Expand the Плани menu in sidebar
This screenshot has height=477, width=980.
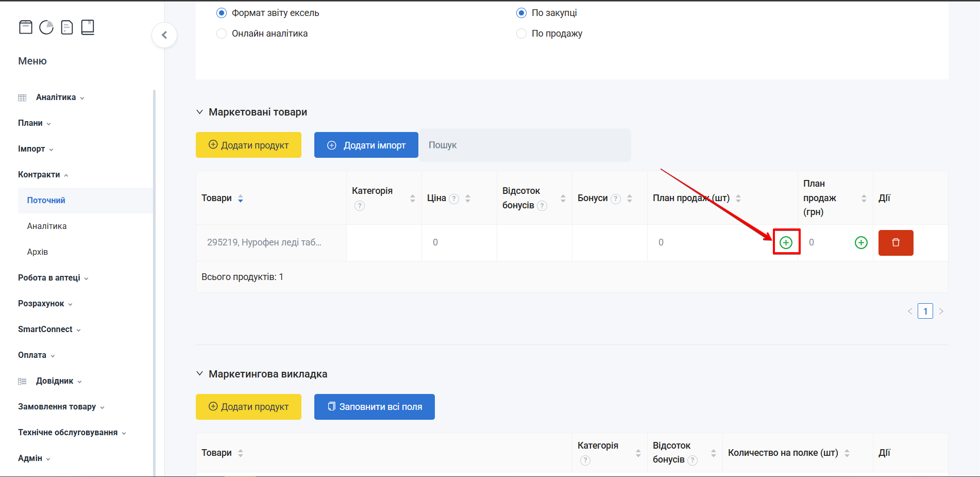tap(34, 123)
